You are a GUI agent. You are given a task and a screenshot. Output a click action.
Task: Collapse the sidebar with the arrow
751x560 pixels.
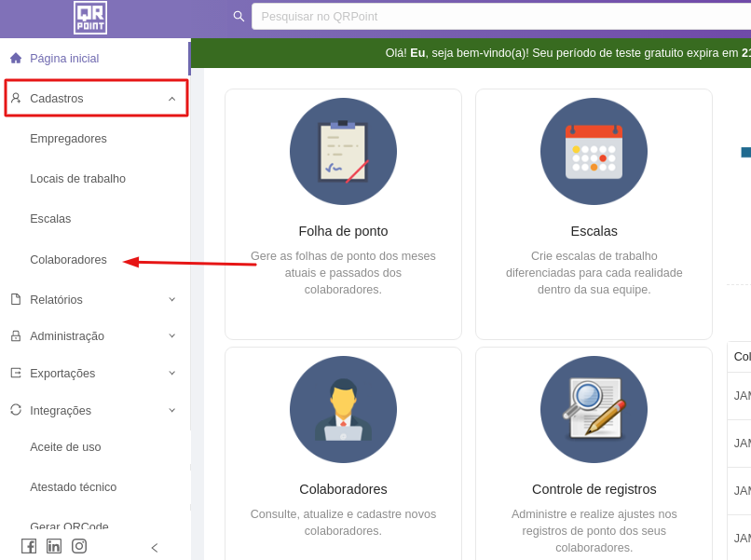click(x=155, y=548)
